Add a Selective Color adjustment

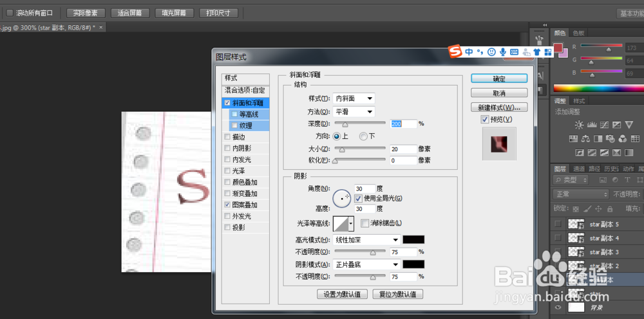[616, 152]
